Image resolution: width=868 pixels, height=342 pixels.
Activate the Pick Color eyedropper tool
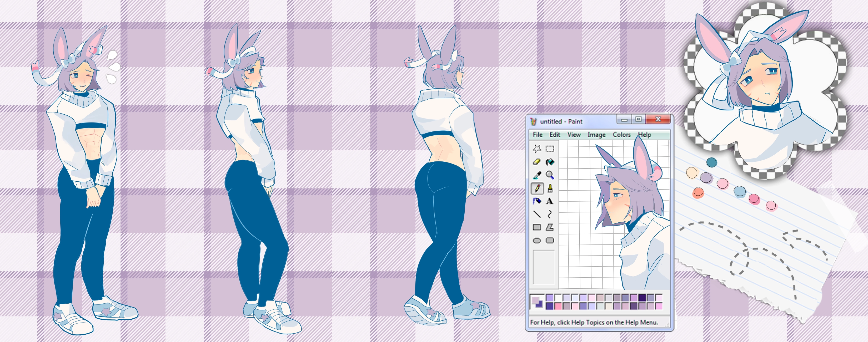537,175
